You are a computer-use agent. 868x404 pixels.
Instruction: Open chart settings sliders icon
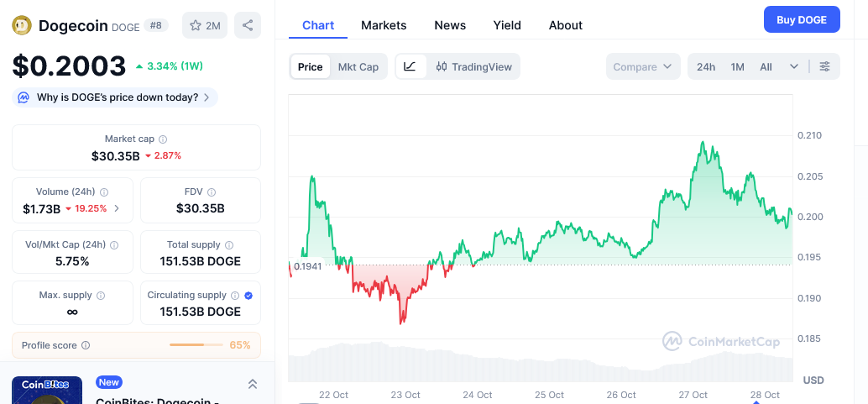coord(824,66)
